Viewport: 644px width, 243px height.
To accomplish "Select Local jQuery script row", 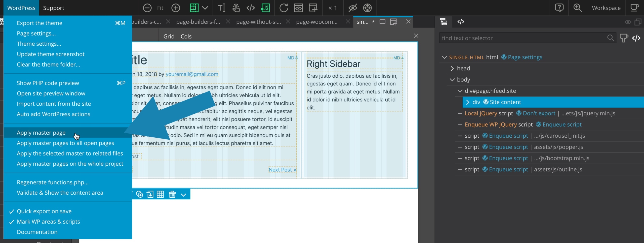I will 549,113.
